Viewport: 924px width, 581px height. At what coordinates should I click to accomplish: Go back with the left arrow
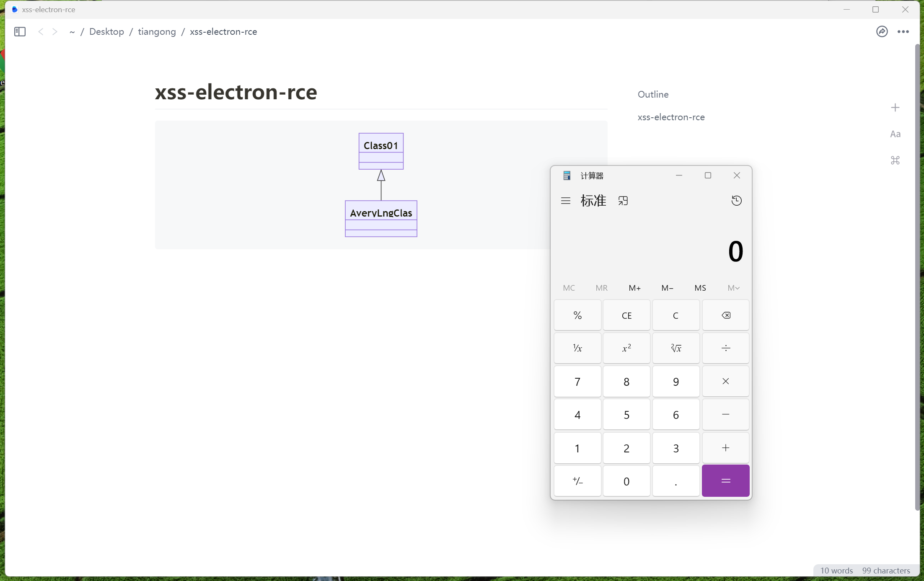click(x=41, y=32)
